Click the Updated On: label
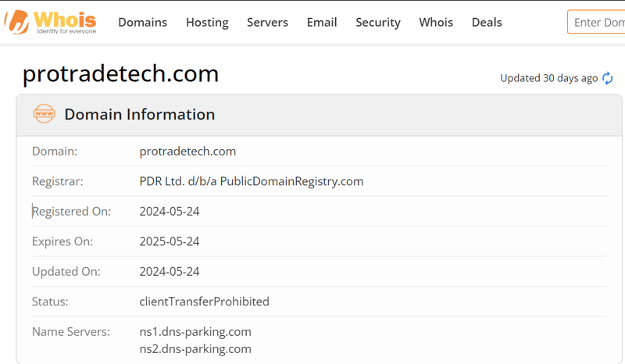Viewport: 625px width, 364px height. click(66, 272)
